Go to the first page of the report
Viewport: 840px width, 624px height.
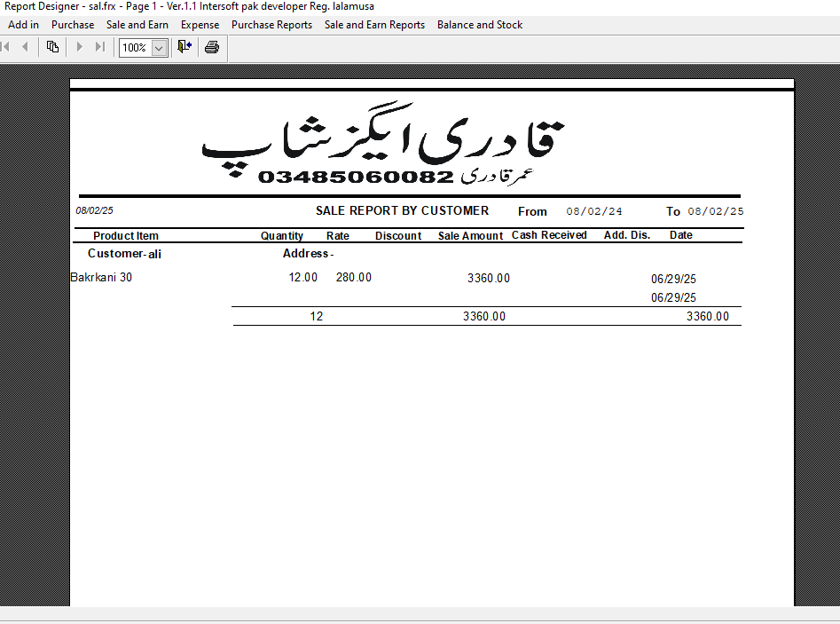tap(6, 47)
